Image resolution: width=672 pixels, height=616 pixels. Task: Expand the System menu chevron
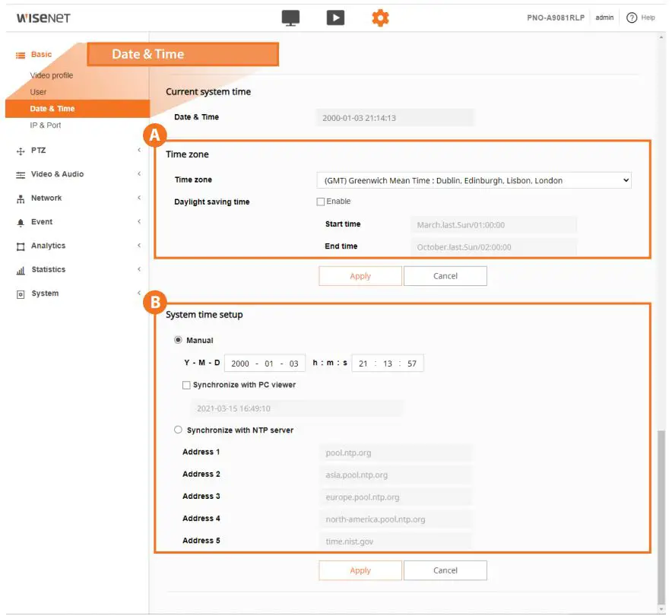[x=139, y=293]
